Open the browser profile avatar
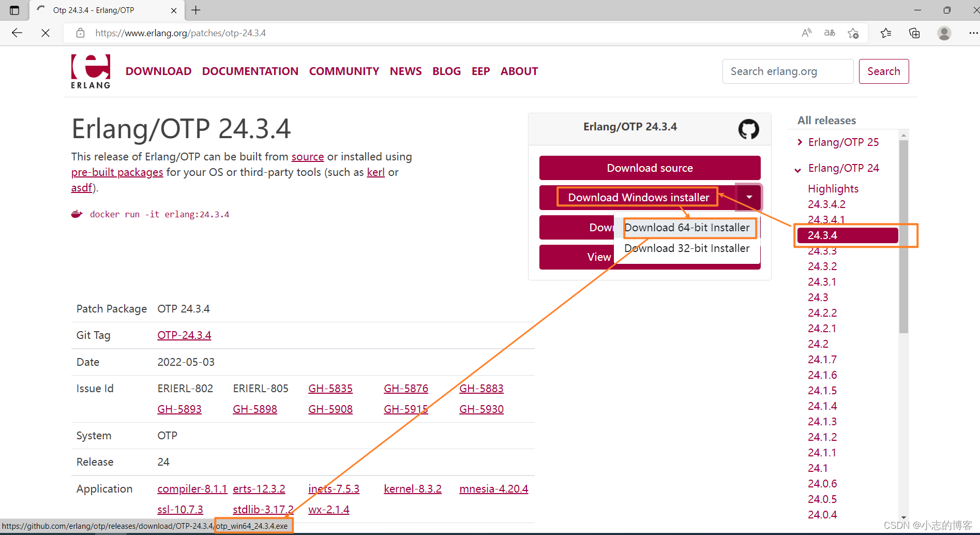This screenshot has height=535, width=980. pos(944,33)
